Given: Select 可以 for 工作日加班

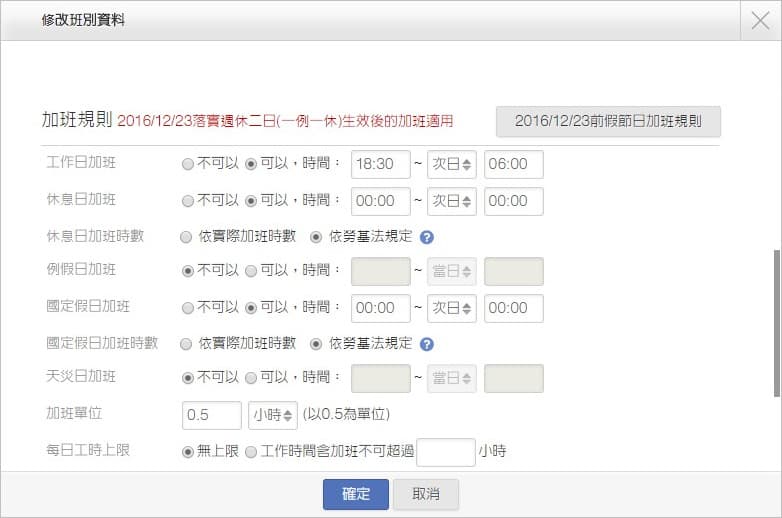Looking at the screenshot, I should [251, 164].
